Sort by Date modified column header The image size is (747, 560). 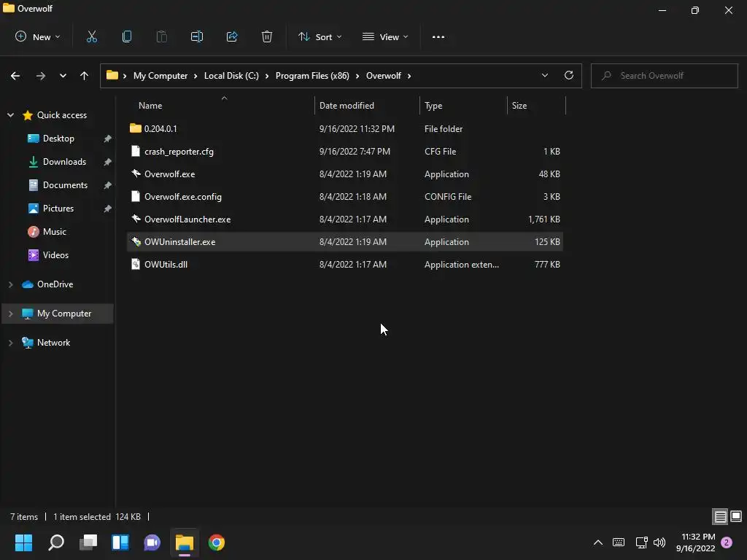click(x=368, y=105)
